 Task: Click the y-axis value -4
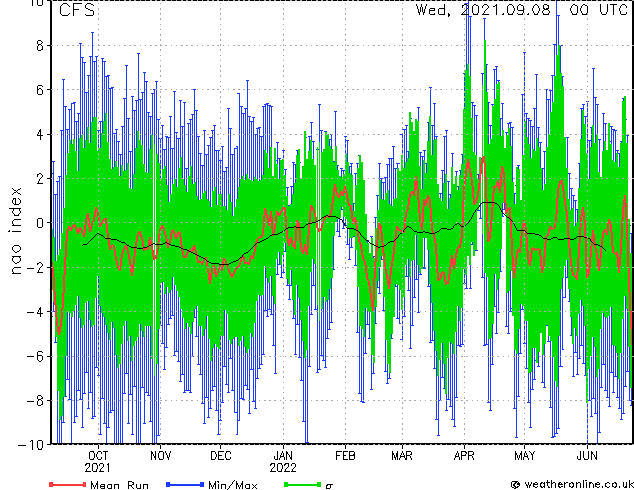point(35,312)
